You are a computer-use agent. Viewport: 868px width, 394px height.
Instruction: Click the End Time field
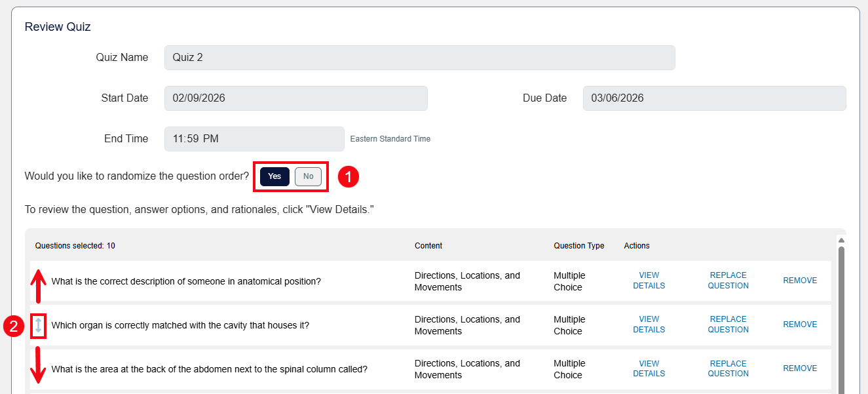pos(254,138)
